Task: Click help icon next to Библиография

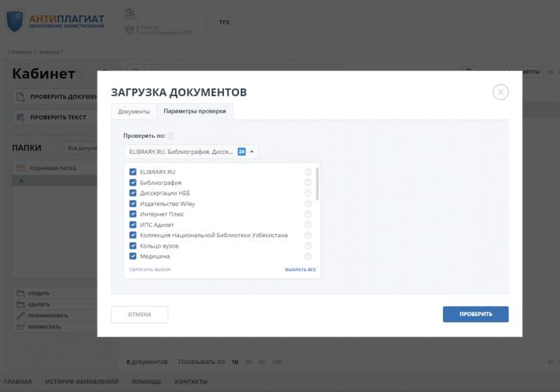Action: [x=308, y=183]
